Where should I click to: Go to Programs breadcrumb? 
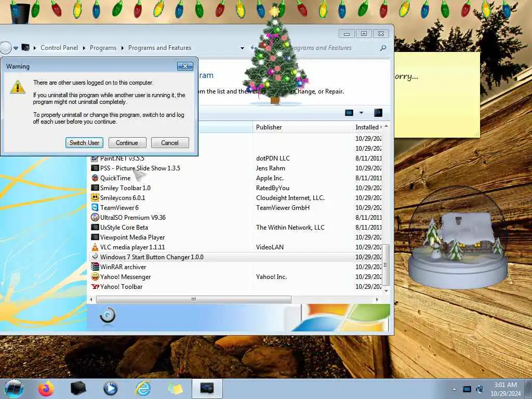click(x=103, y=48)
